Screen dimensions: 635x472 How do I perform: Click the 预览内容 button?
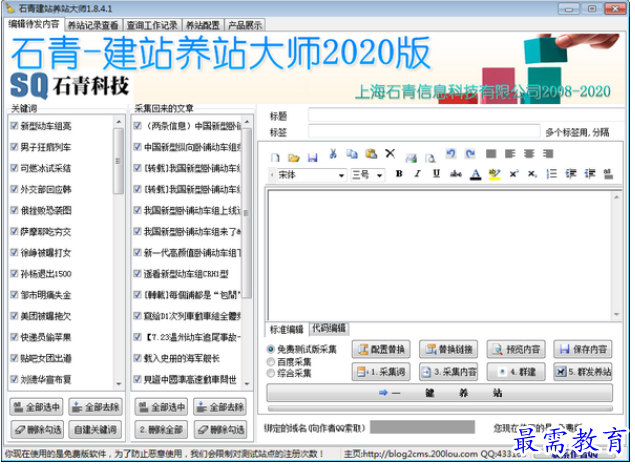[x=516, y=349]
